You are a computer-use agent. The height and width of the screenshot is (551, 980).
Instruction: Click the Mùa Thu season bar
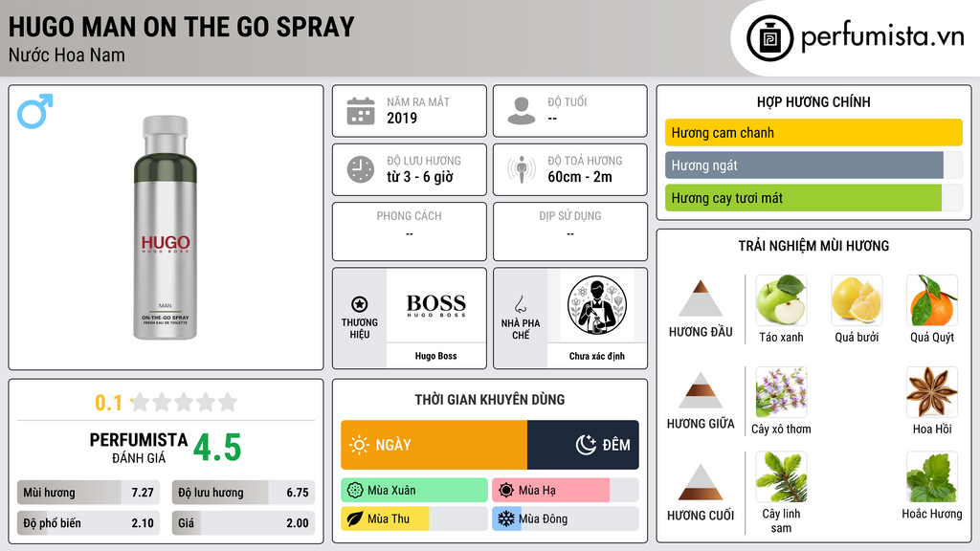point(414,518)
